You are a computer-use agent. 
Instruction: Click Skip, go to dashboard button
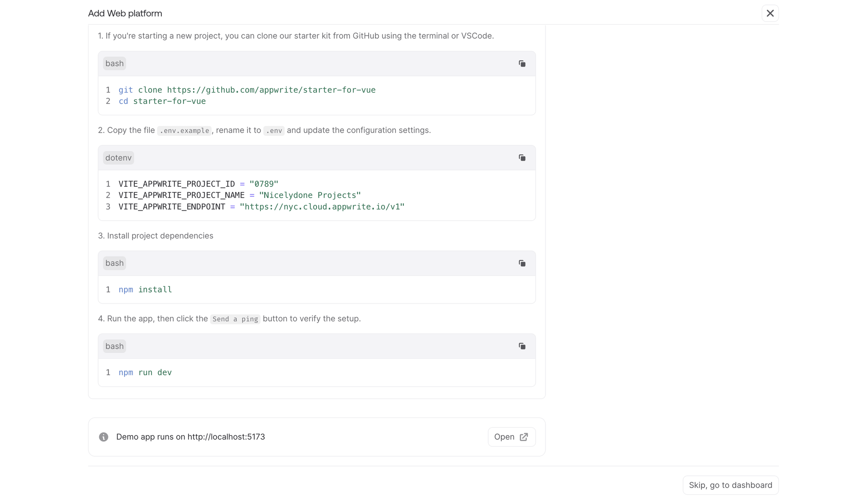tap(730, 485)
